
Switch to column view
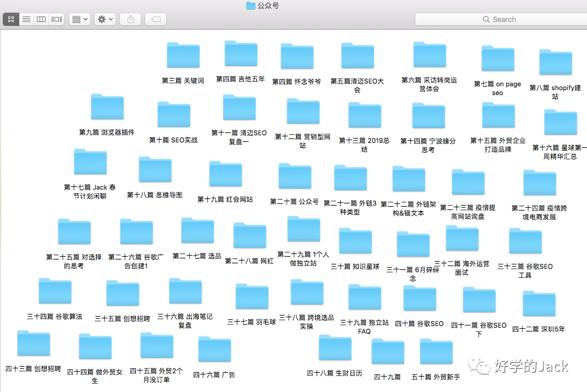pos(41,19)
